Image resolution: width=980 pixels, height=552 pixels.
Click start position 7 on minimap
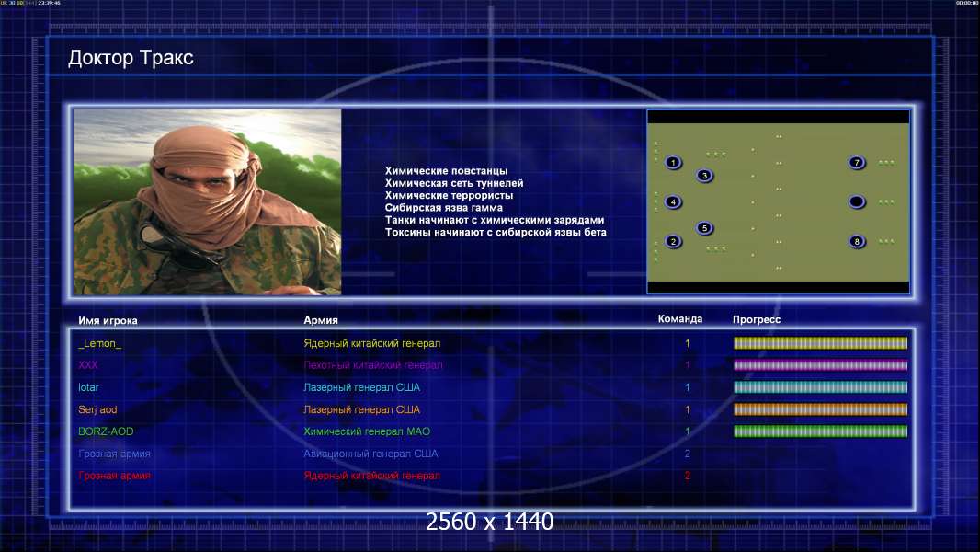[x=857, y=163]
